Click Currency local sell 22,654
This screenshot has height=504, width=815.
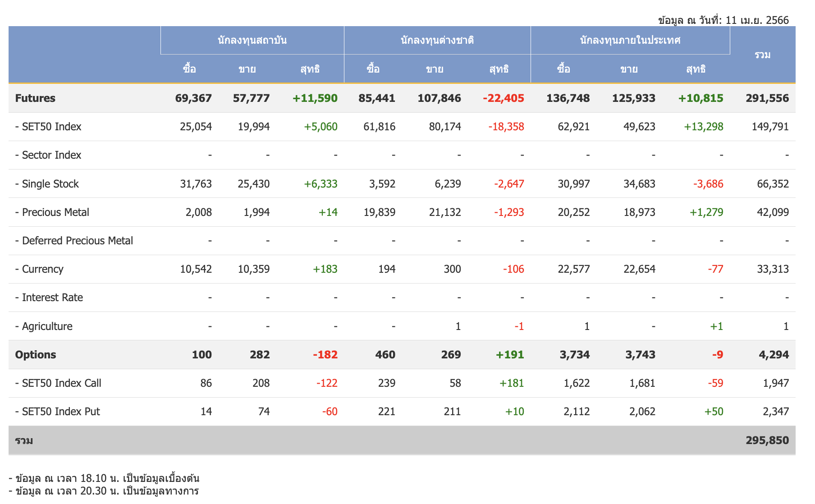(x=640, y=269)
